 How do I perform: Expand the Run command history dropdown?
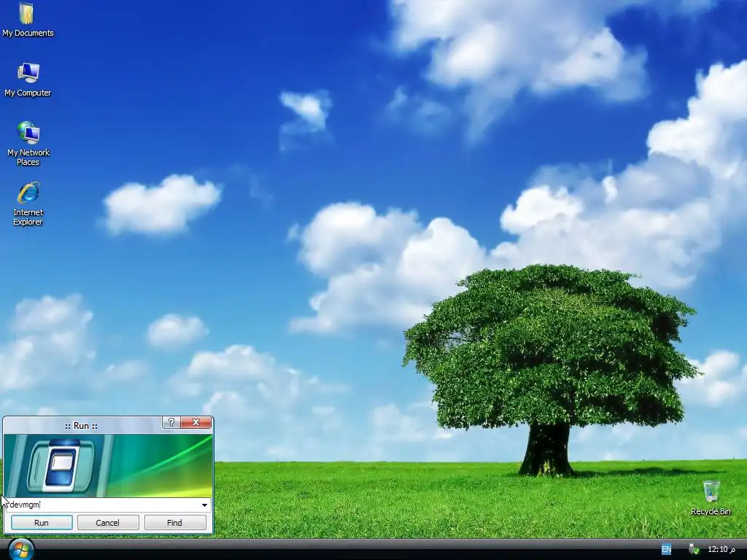coord(204,505)
